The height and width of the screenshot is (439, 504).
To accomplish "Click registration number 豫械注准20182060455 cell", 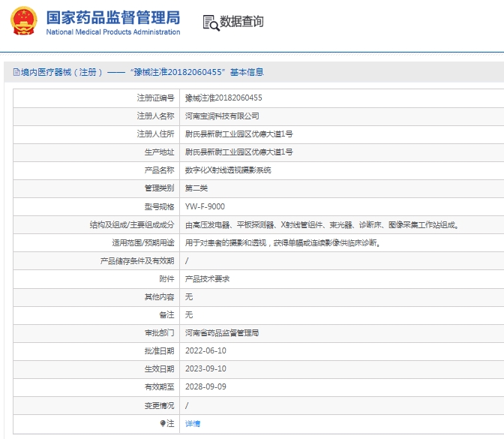I will pos(223,98).
